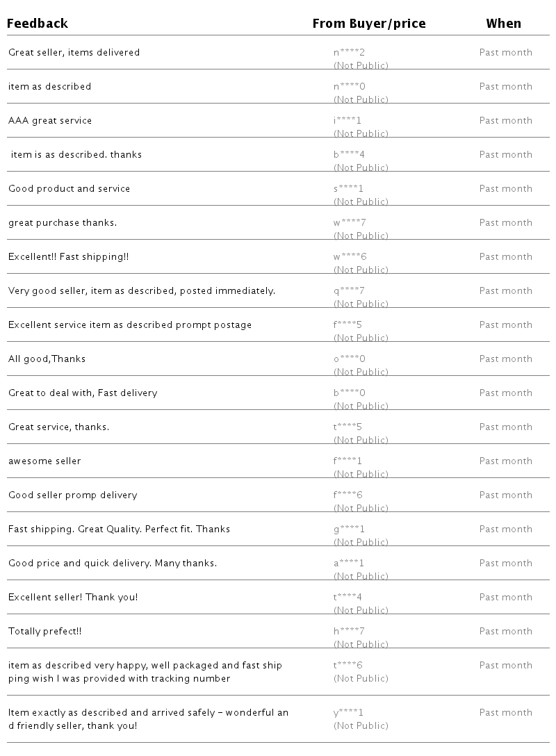Open buyer y****1 profile link

348,712
